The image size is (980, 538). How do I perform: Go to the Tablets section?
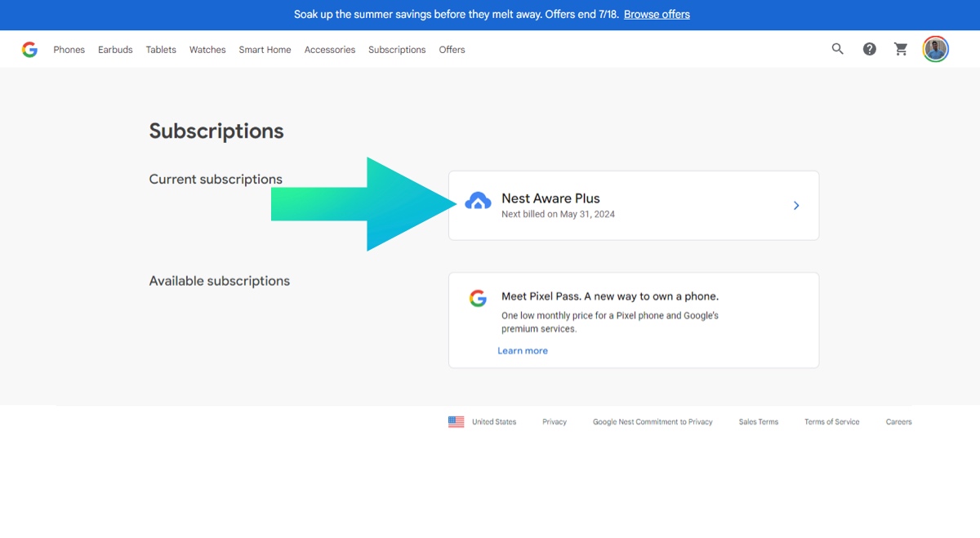tap(161, 50)
